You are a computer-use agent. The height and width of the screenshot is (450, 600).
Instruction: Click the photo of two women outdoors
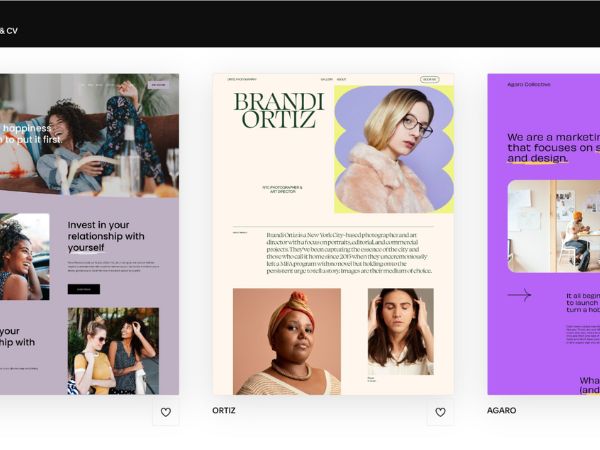[x=113, y=351]
